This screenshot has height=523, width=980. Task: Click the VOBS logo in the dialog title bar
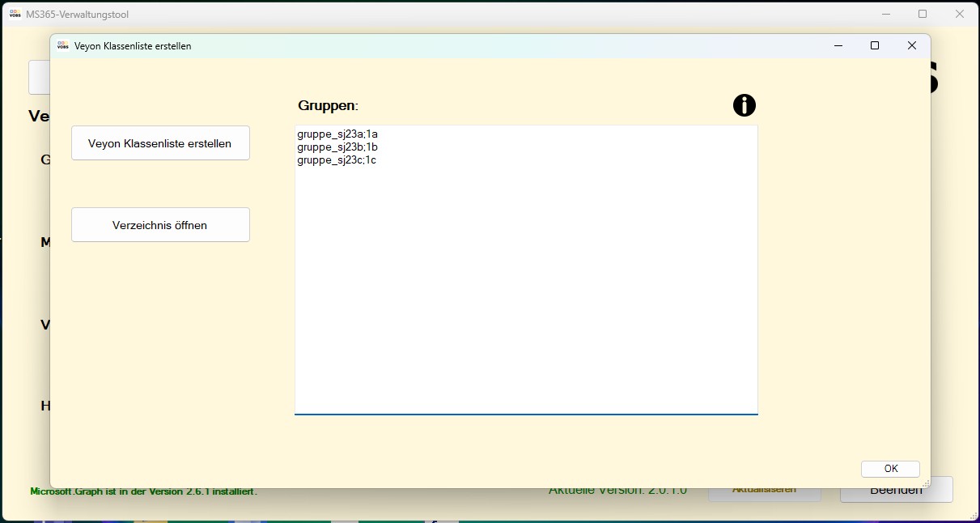63,46
